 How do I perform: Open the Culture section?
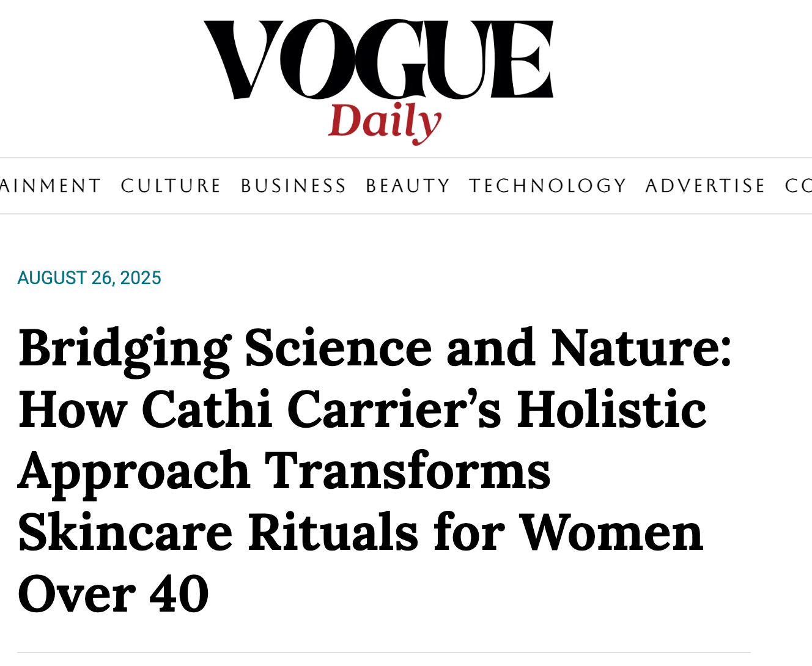click(171, 186)
